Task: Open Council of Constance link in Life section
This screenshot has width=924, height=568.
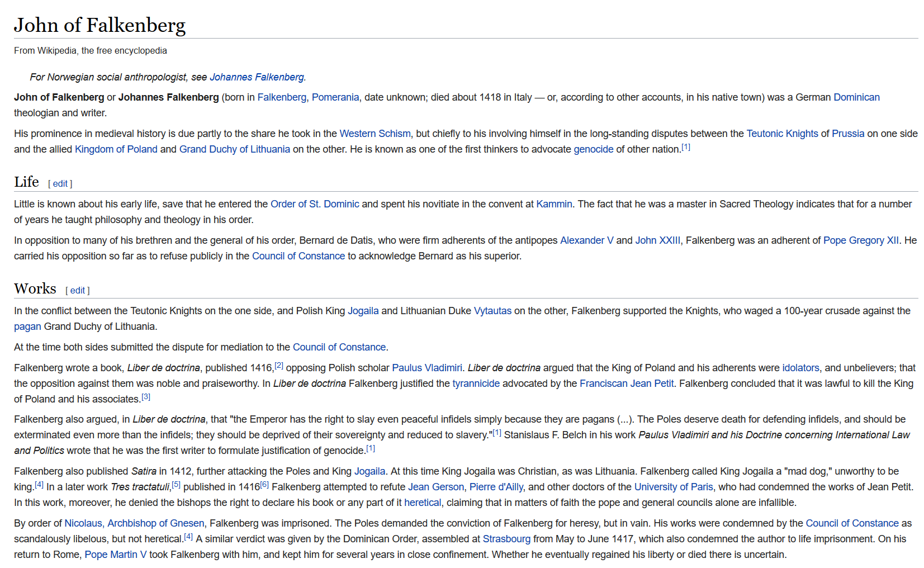Action: pos(298,256)
